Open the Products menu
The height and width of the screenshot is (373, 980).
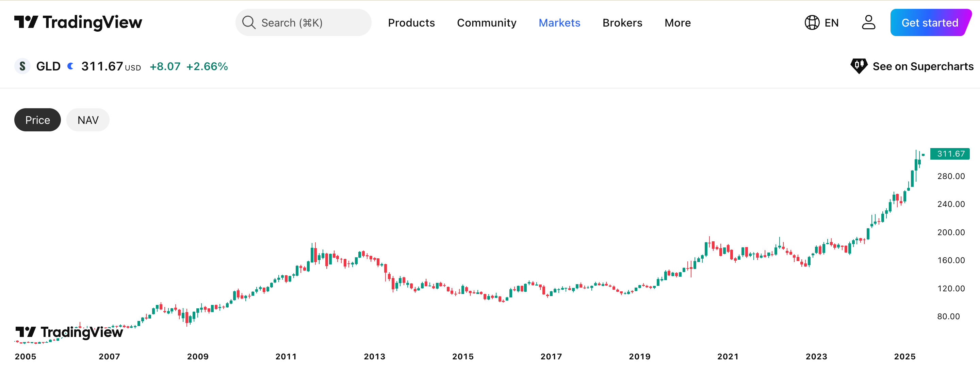[x=411, y=23]
